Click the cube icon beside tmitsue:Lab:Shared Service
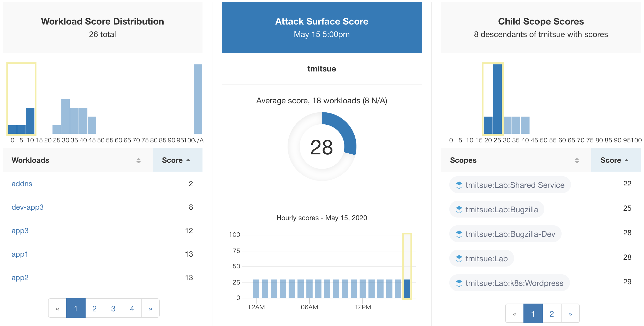 (x=460, y=185)
